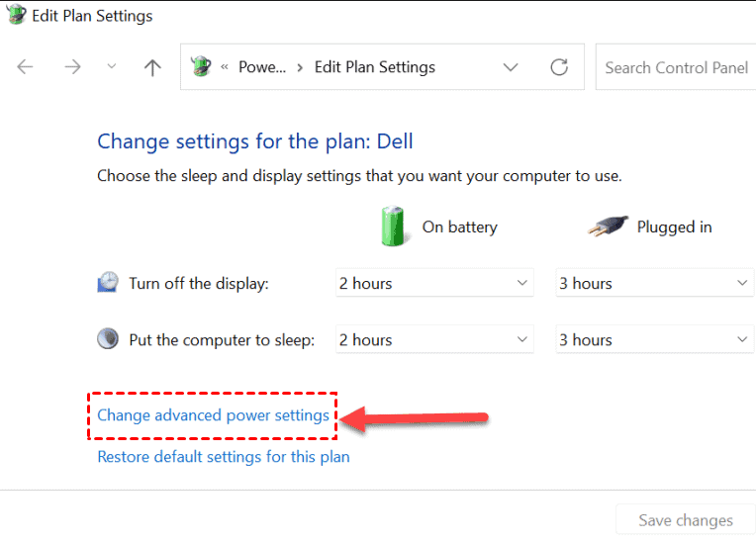
Task: Click the Back navigation arrow
Action: click(25, 67)
